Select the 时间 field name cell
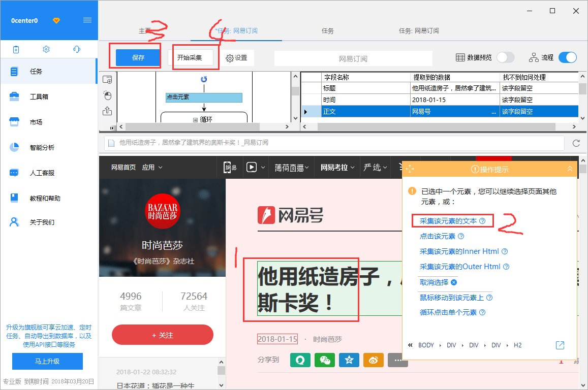Screen dimensions: 588x390 tap(365, 100)
